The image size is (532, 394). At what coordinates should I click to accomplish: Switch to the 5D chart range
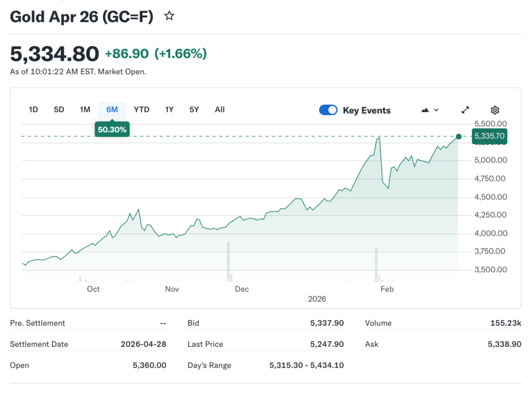tap(59, 110)
